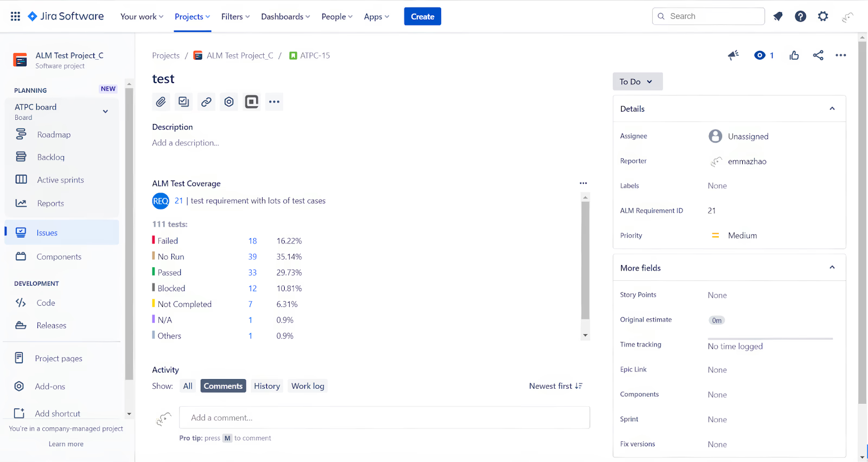The image size is (868, 462).
Task: Open Backlog in sidebar
Action: tap(51, 157)
